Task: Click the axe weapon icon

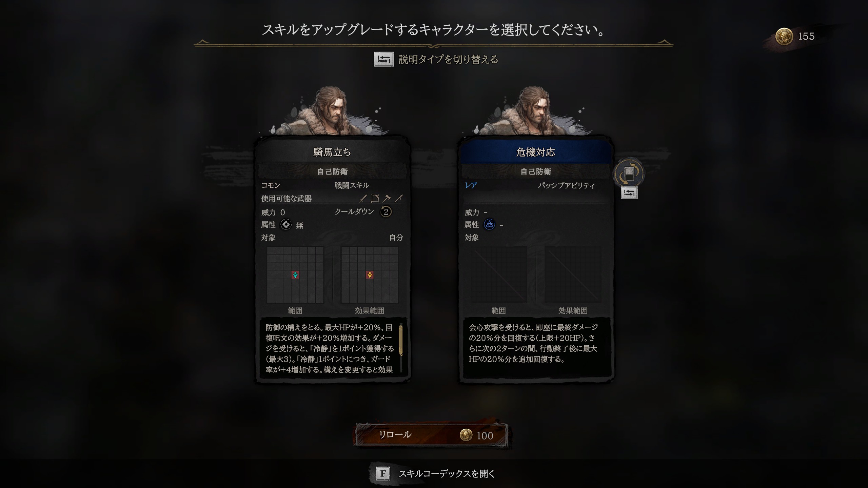Action: 387,198
